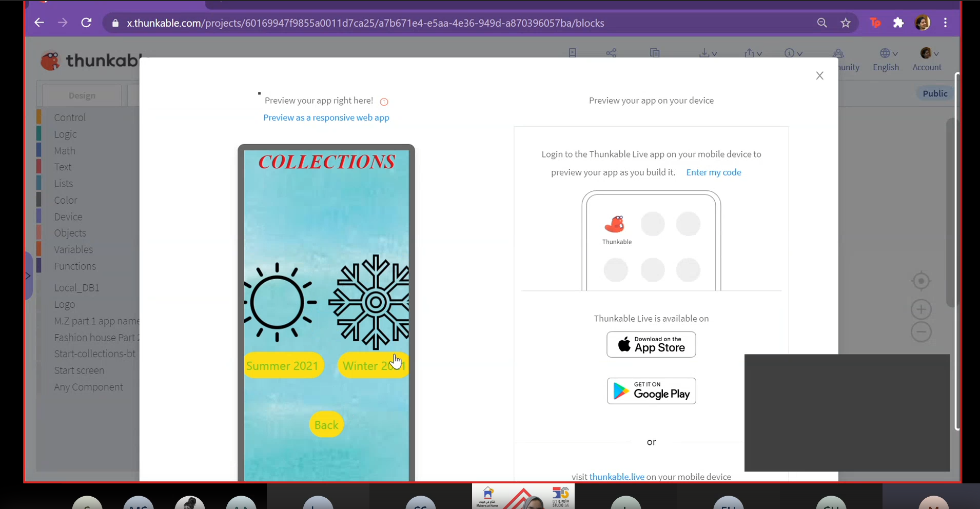Tap the Back button in preview
Image resolution: width=980 pixels, height=509 pixels.
click(326, 425)
